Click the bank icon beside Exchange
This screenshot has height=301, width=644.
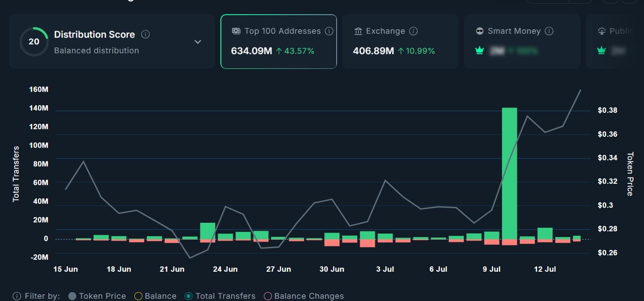click(358, 31)
